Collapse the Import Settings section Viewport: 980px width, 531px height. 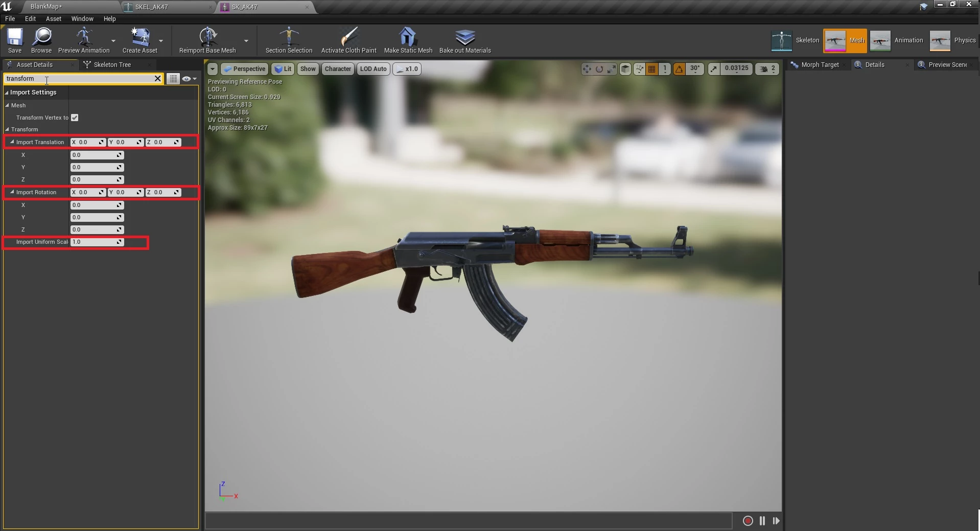pos(7,93)
